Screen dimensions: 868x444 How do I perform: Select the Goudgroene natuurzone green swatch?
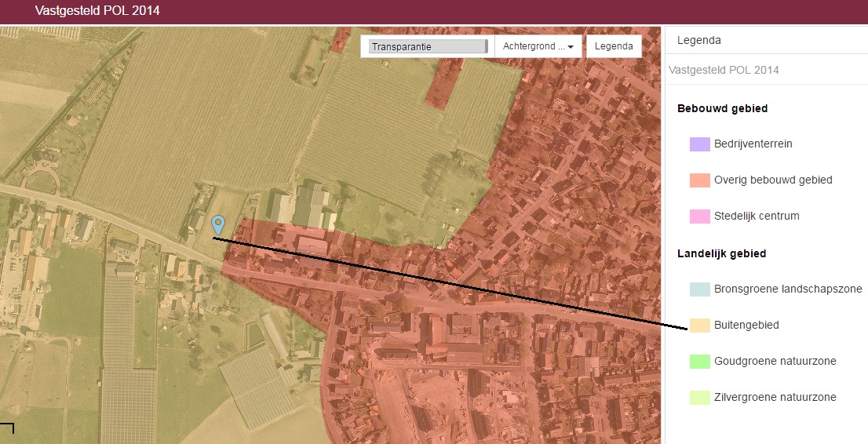(x=699, y=362)
